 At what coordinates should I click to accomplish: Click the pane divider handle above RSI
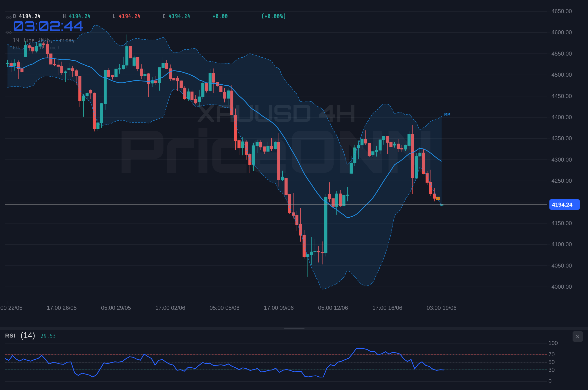pyautogui.click(x=294, y=329)
